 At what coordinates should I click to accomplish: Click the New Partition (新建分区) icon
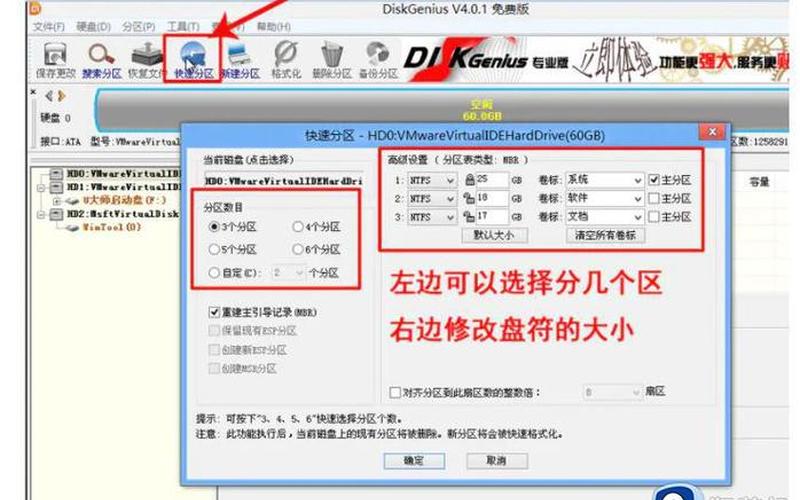240,60
